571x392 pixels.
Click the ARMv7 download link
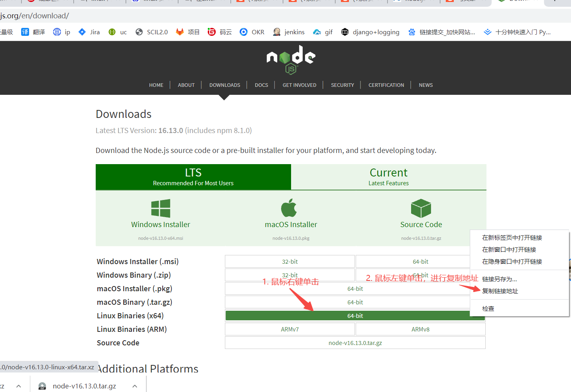[290, 329]
